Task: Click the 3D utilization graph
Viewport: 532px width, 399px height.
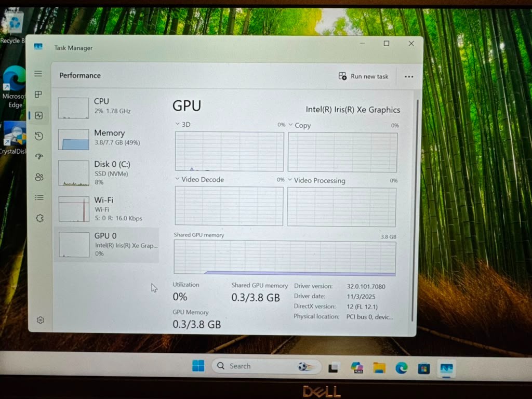Action: (229, 151)
